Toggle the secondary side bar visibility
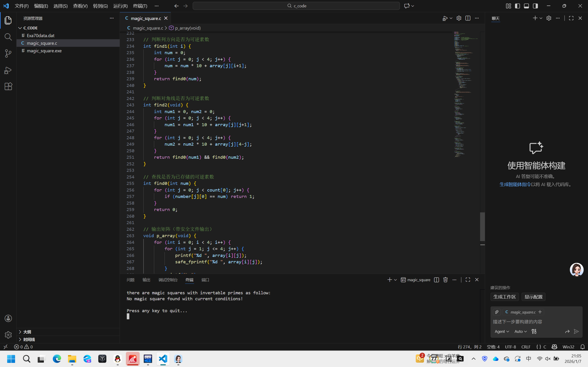Image resolution: width=588 pixels, height=367 pixels. click(x=535, y=6)
